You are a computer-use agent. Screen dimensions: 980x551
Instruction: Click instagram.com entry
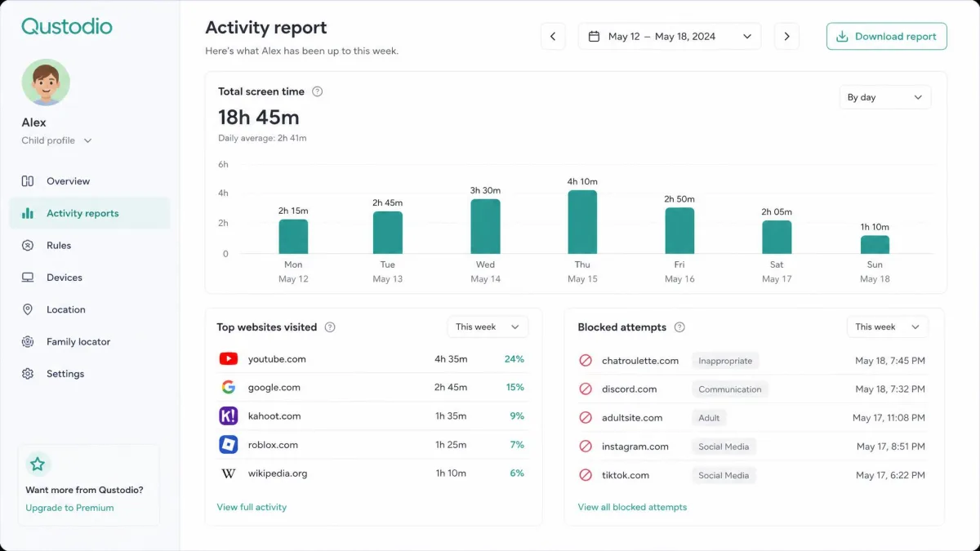tap(635, 447)
